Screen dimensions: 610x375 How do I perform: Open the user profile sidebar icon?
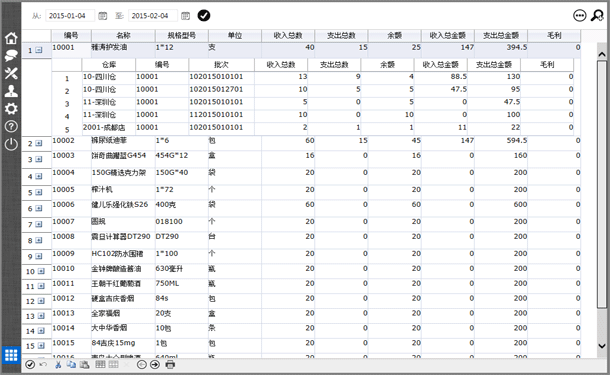coord(11,91)
